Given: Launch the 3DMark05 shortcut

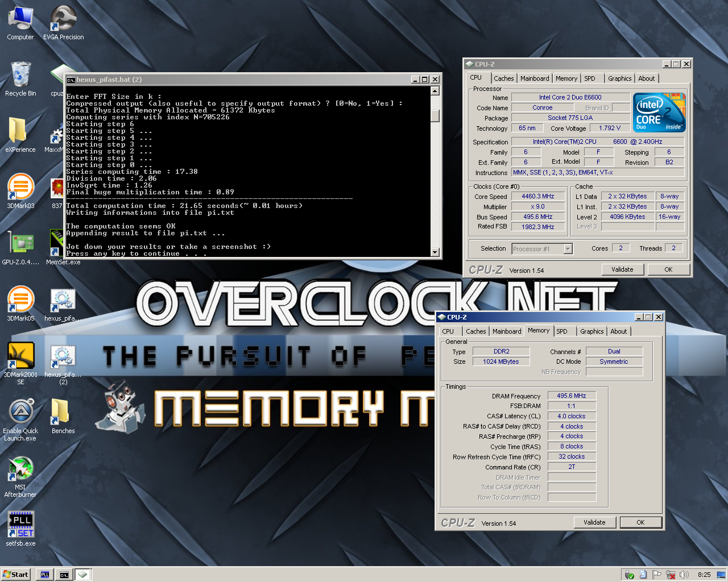Looking at the screenshot, I should (20, 304).
